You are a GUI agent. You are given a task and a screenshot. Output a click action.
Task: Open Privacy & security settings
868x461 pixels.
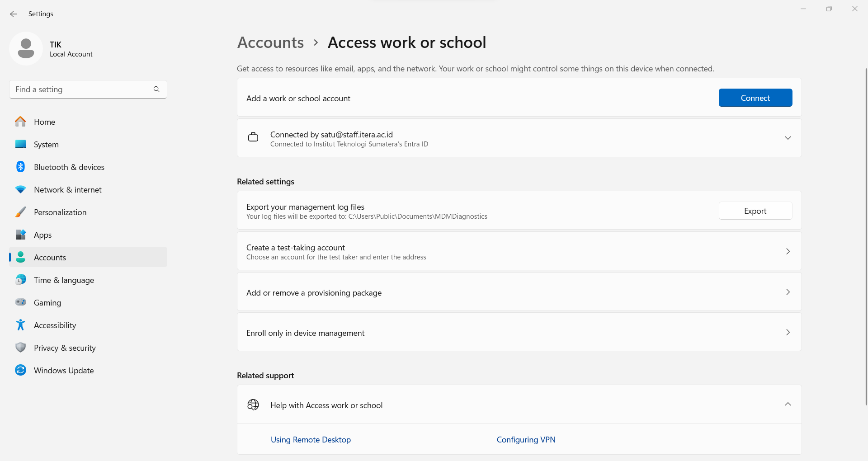[88, 348]
